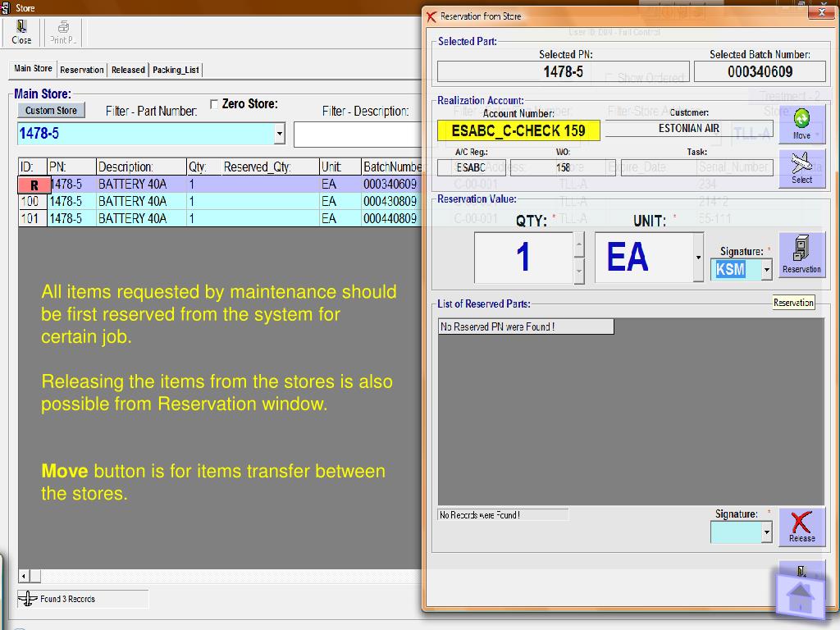The width and height of the screenshot is (840, 630).
Task: Click ID cell 101
Action: (33, 218)
